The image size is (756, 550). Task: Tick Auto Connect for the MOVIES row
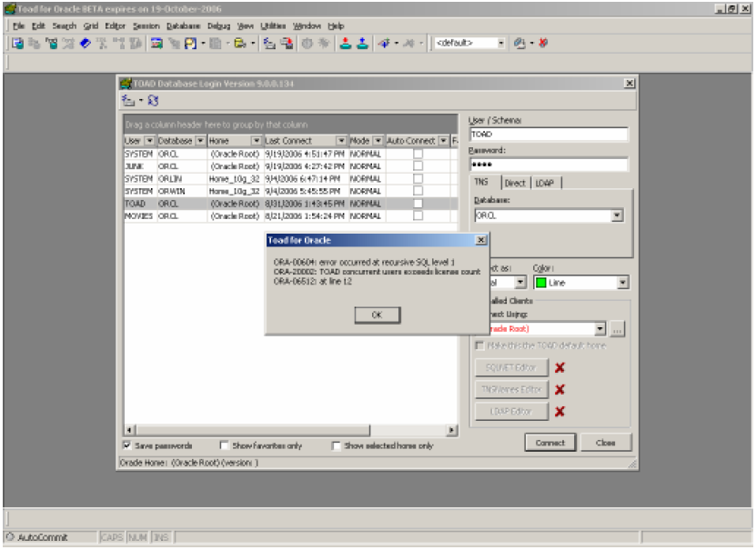tap(418, 215)
